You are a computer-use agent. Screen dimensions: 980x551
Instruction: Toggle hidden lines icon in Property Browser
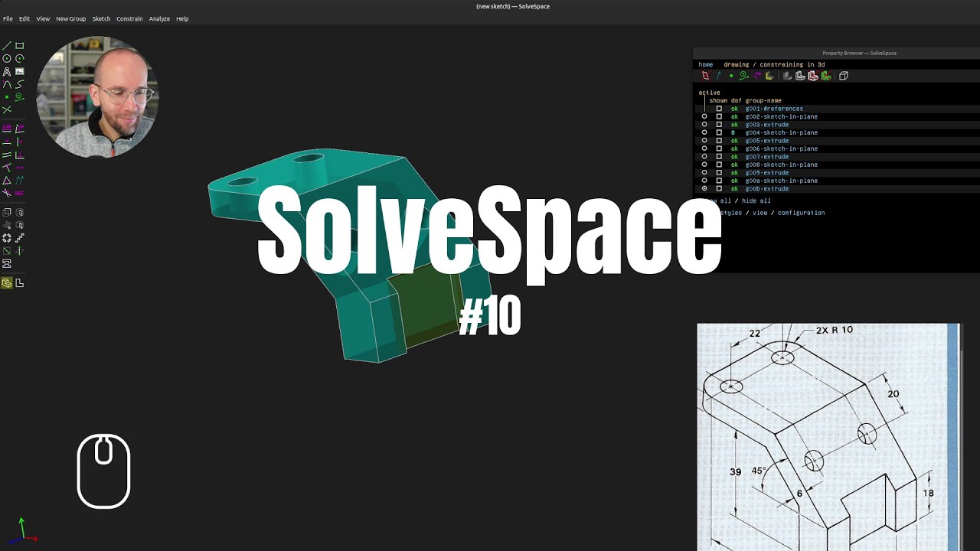point(844,76)
